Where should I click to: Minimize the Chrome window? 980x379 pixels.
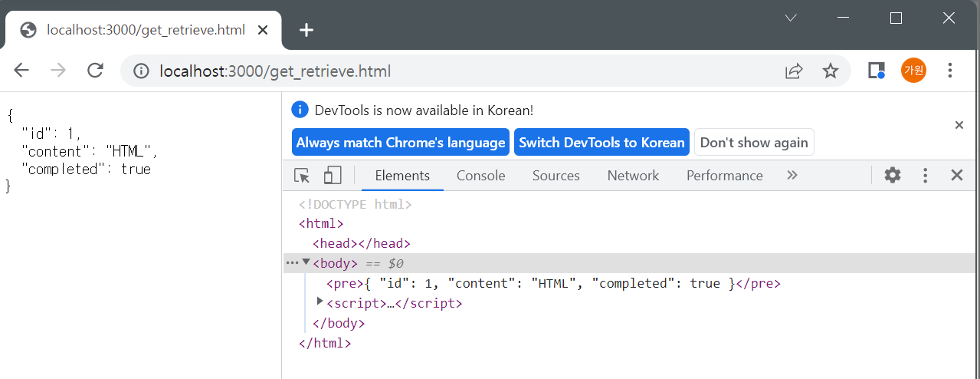click(x=844, y=18)
